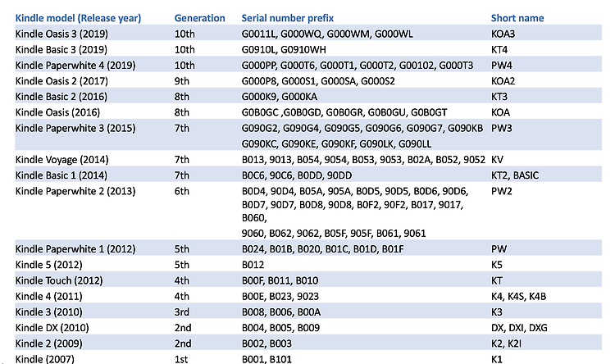Click the short name 'KT4'
Viewport: 615px width, 364px height.
coord(499,49)
